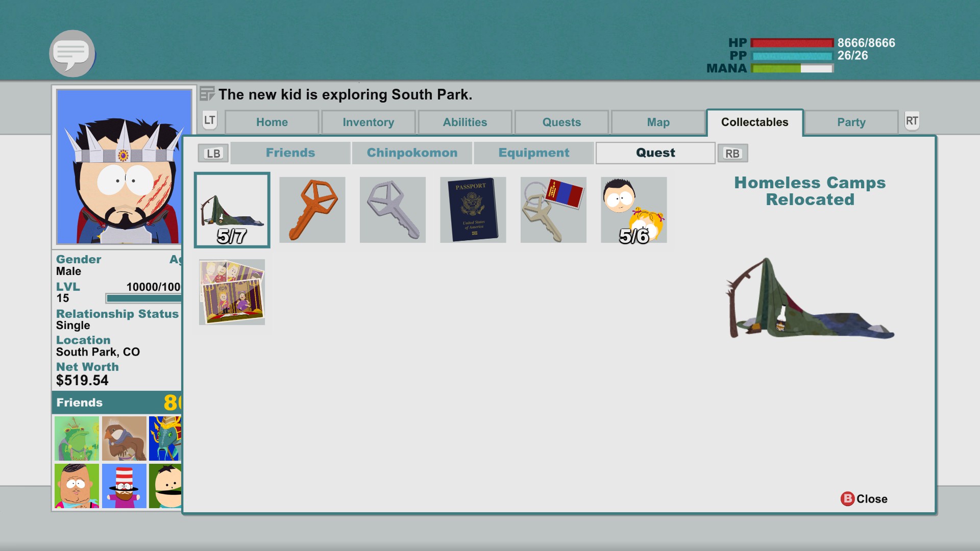Switch to the Home tab
Screen dimensions: 980x551
point(272,122)
